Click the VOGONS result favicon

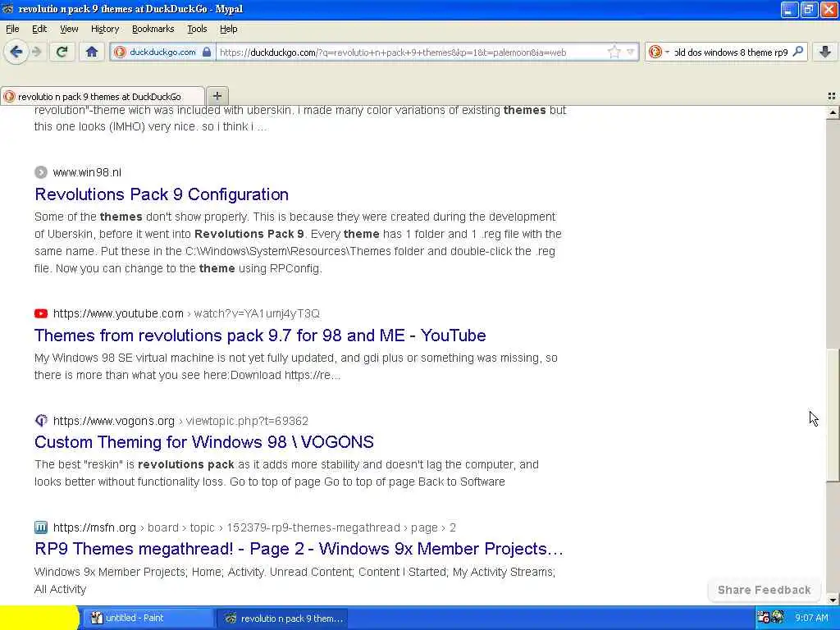coord(41,421)
